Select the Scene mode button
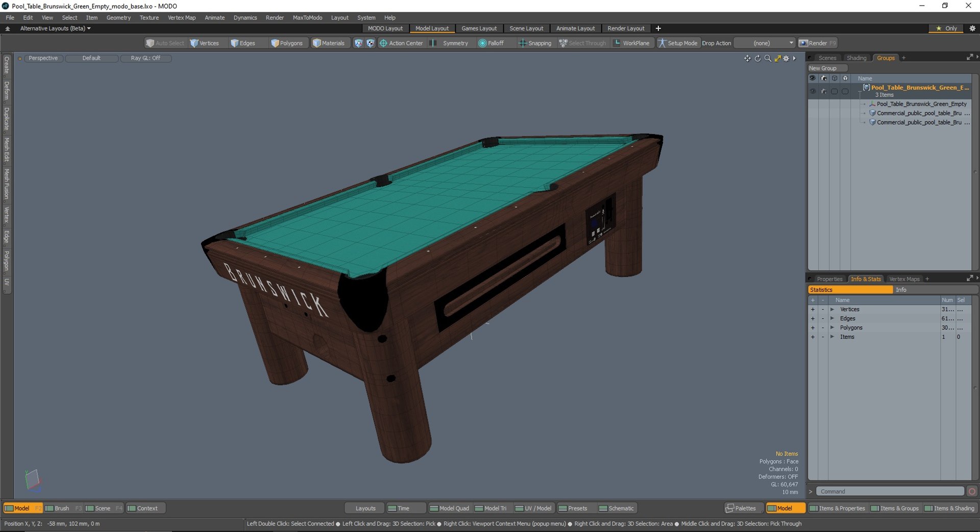Image resolution: width=980 pixels, height=532 pixels. (103, 509)
